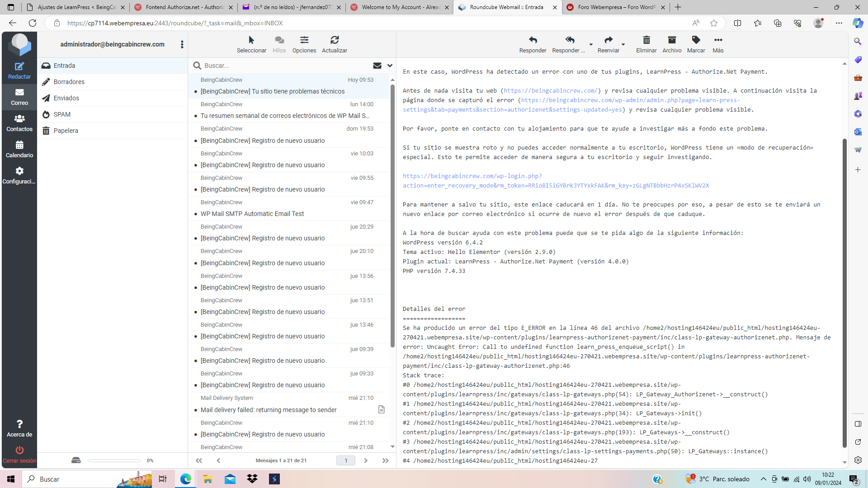
Task: Open File Explorer from the taskbar
Action: (x=208, y=479)
